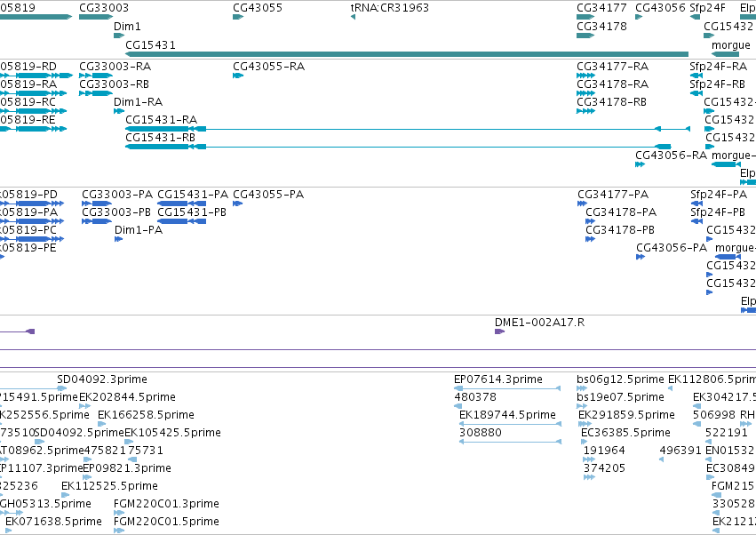Open EST FGM220C01.3prime

coord(166,504)
